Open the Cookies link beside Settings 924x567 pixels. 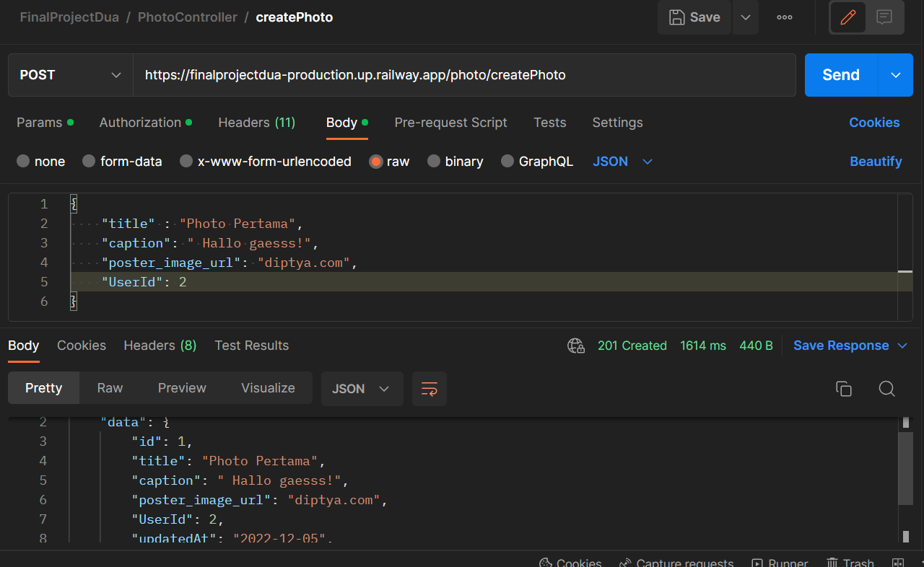[x=874, y=123]
